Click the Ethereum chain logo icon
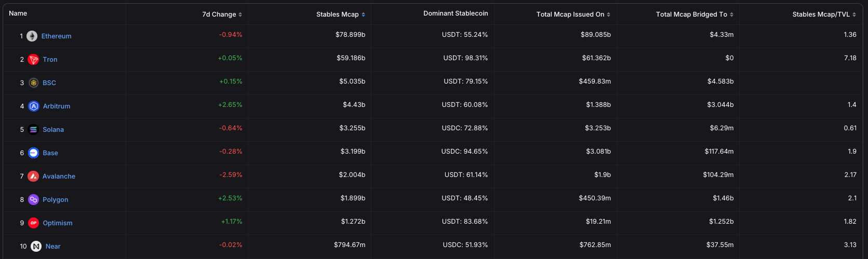868x259 pixels. pos(32,36)
